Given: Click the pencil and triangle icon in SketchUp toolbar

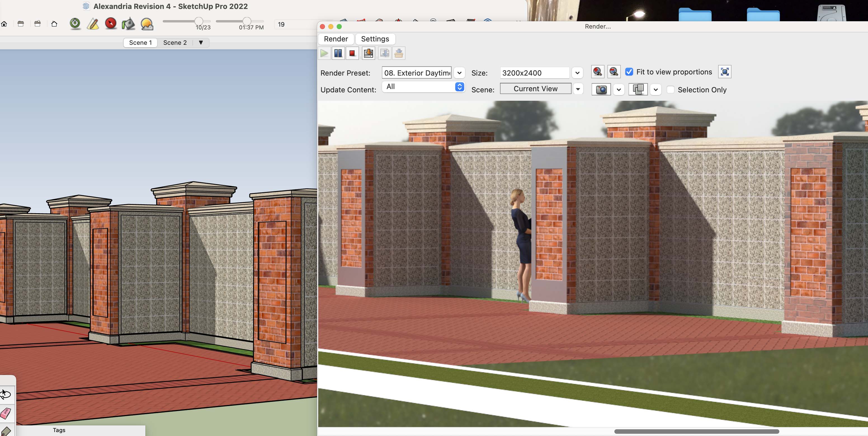Looking at the screenshot, I should tap(93, 24).
